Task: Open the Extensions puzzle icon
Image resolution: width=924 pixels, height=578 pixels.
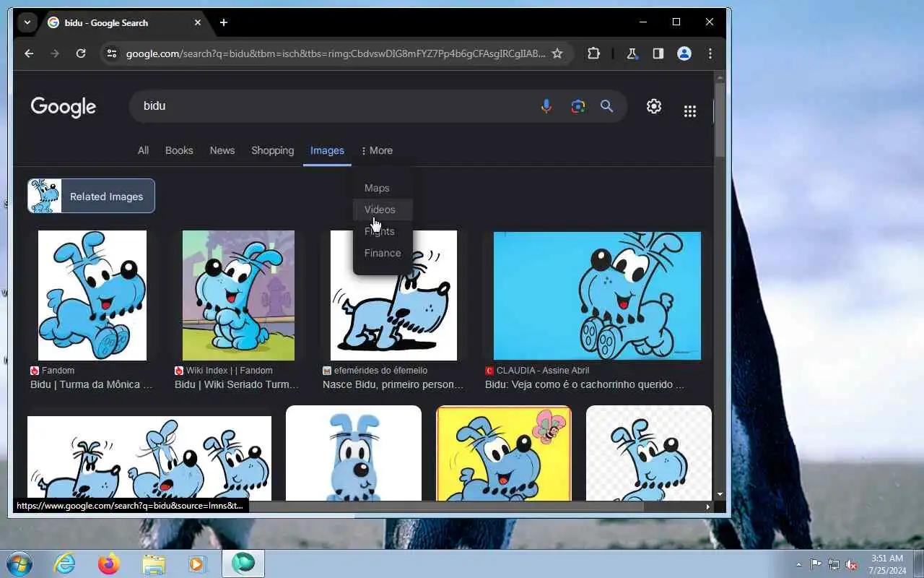Action: [x=594, y=53]
